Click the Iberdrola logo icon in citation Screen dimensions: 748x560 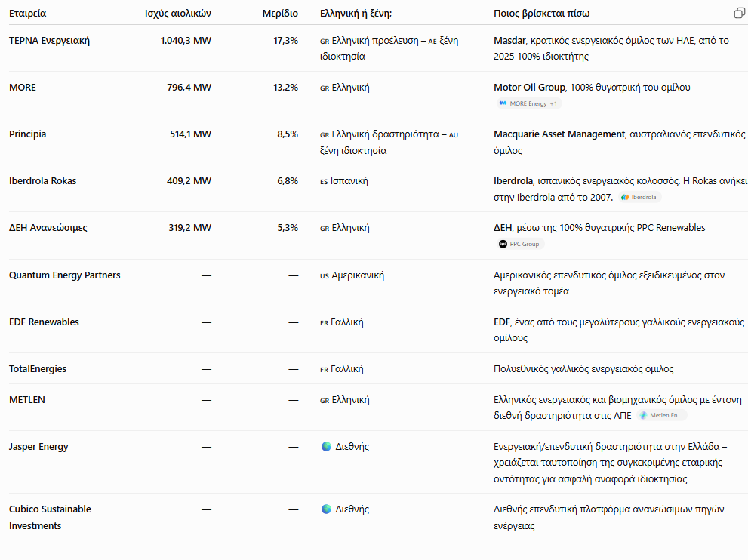point(625,197)
